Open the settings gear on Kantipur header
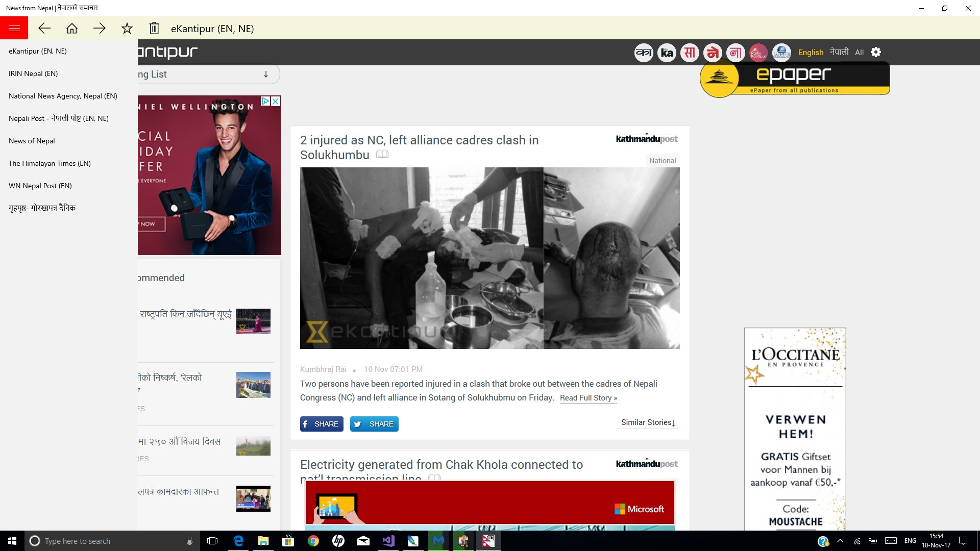 click(x=876, y=52)
